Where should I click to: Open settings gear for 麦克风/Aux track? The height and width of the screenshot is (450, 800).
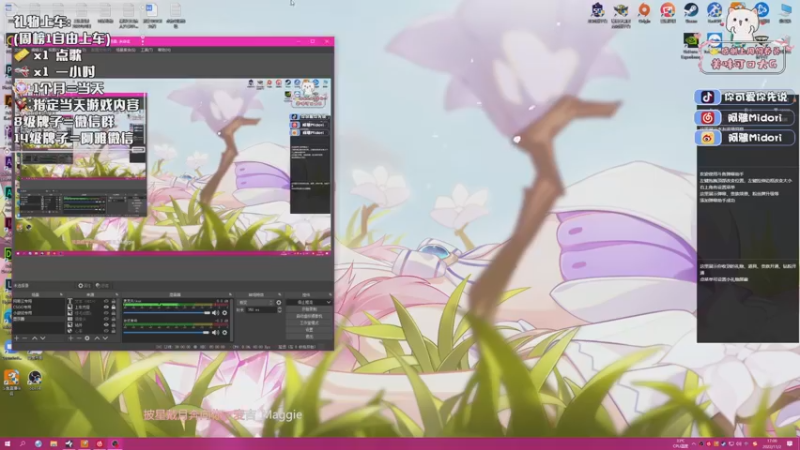pyautogui.click(x=224, y=313)
